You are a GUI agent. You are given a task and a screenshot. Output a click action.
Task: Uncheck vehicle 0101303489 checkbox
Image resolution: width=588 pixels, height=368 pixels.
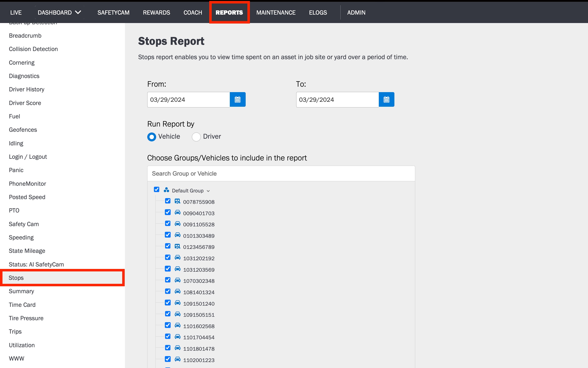[168, 235]
